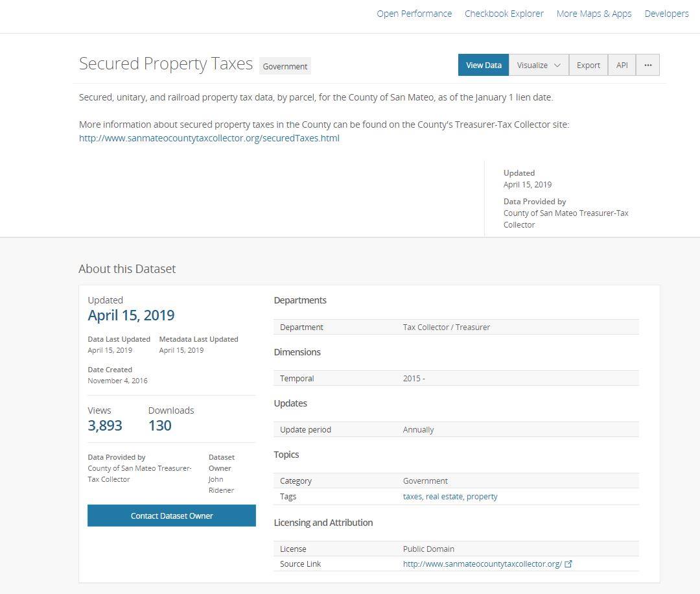
Task: Click the Downloads count 130
Action: point(160,425)
